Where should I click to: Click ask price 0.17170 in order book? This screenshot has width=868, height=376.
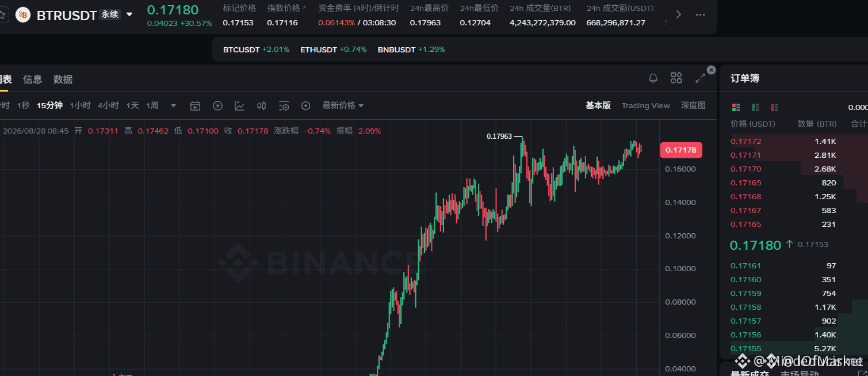tap(746, 169)
